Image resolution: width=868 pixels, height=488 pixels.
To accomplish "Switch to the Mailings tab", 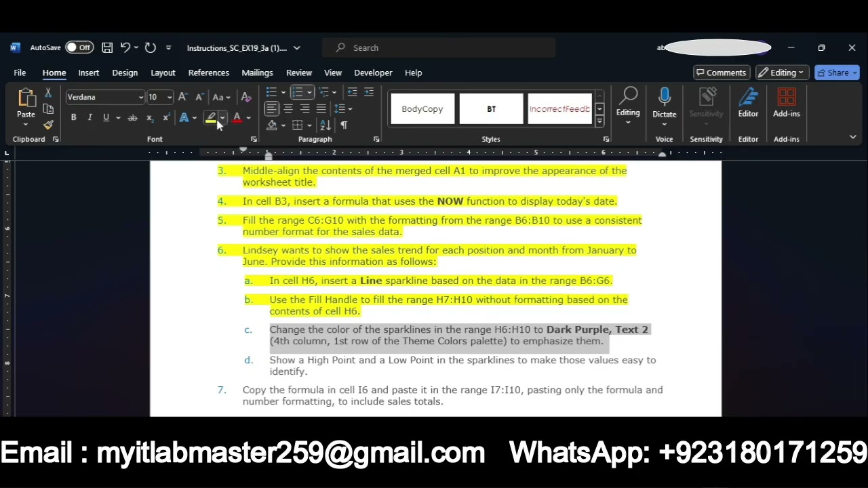I will pyautogui.click(x=257, y=73).
